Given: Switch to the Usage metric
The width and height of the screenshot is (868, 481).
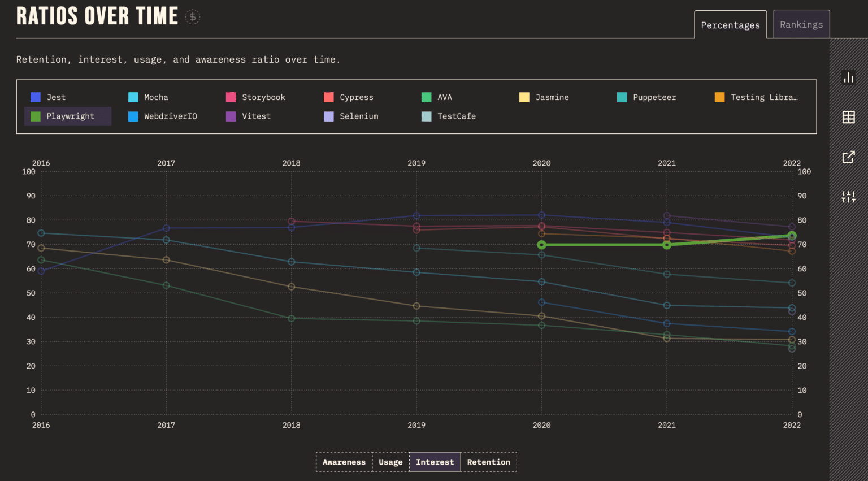Looking at the screenshot, I should [x=390, y=462].
